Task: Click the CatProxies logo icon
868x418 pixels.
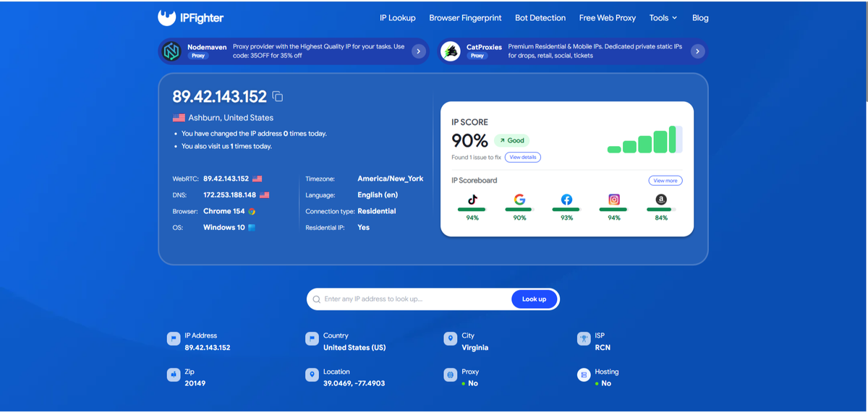Action: tap(451, 51)
